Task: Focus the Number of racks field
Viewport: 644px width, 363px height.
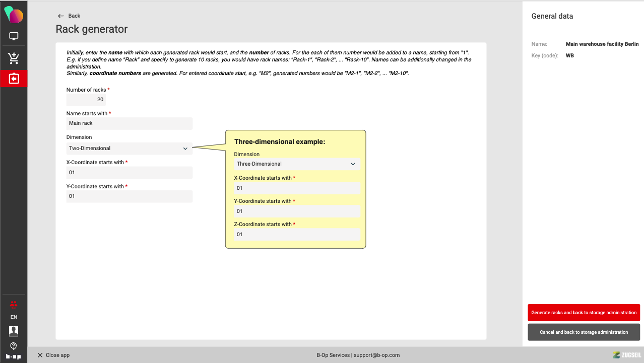Action: pyautogui.click(x=86, y=100)
